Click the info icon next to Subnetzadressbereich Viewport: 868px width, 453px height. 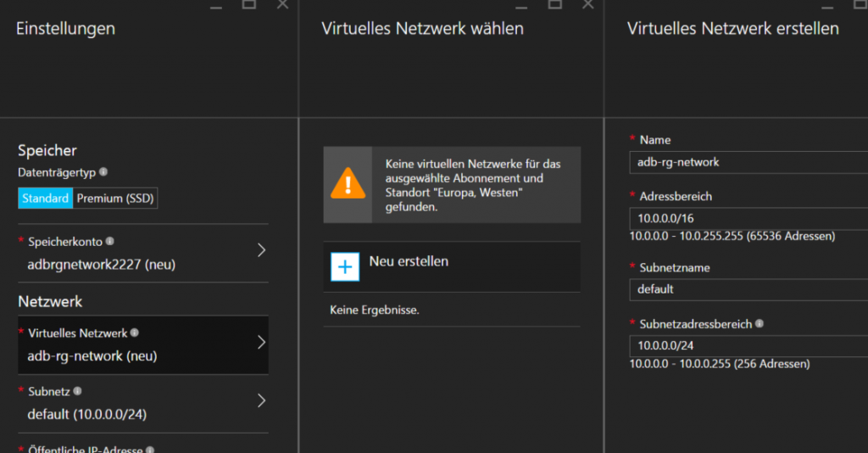759,323
